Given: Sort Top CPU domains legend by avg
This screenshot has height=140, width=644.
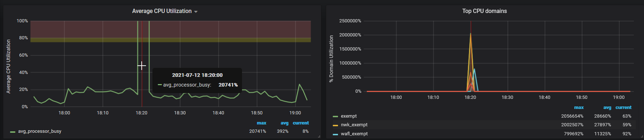Looking at the screenshot, I should point(607,108).
